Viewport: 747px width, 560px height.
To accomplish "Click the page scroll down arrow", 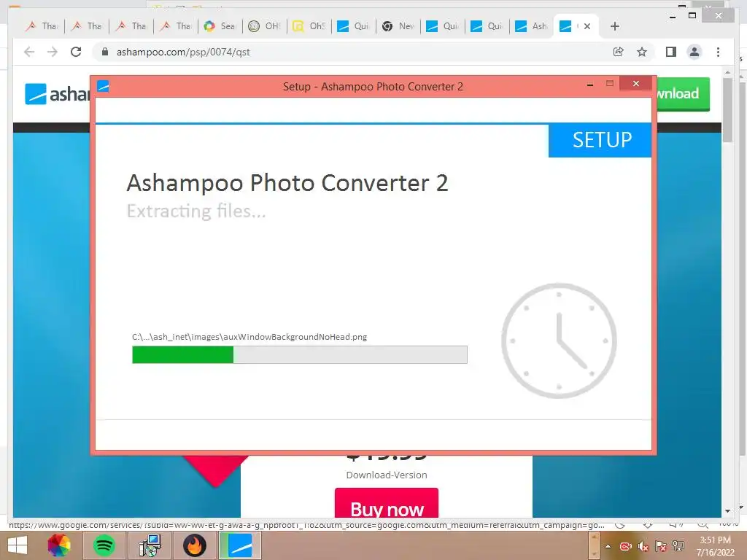I will click(x=727, y=511).
